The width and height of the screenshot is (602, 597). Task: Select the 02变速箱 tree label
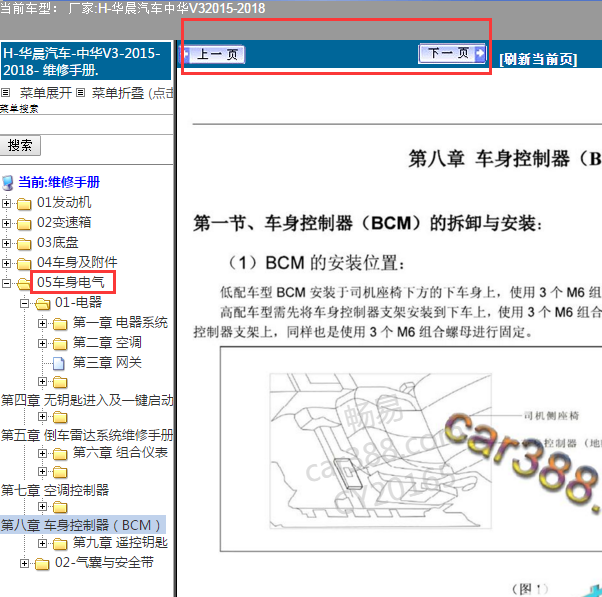point(64,222)
